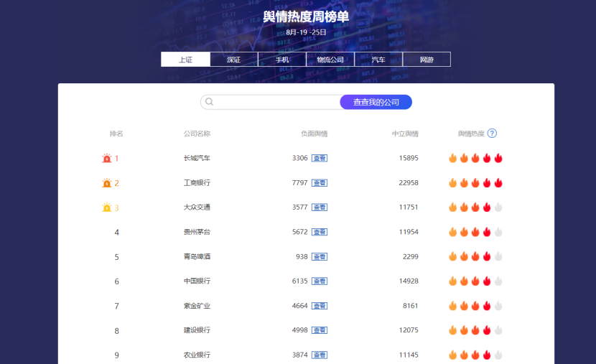Click negative count 938

(x=302, y=256)
